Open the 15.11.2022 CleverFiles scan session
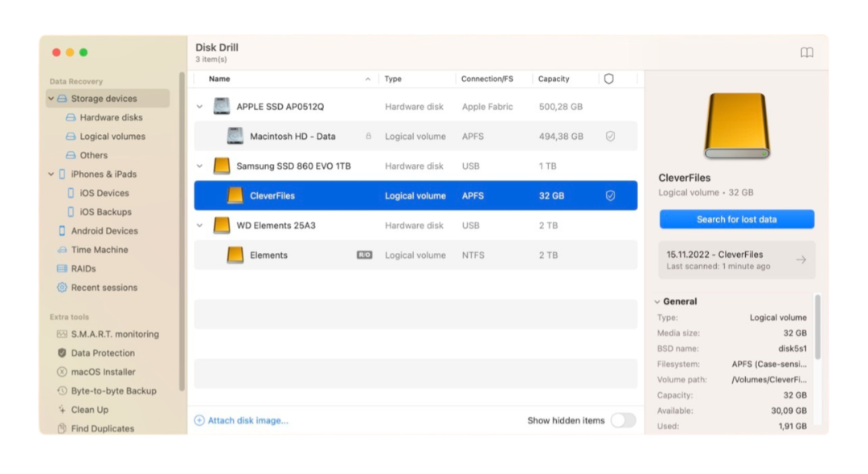This screenshot has width=868, height=474. [737, 260]
